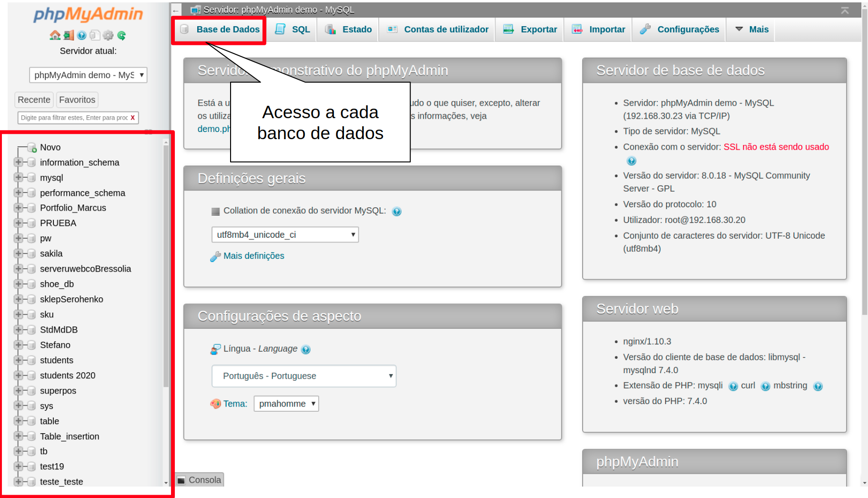The image size is (868, 498).
Task: Switch to the SQL tab
Action: point(293,30)
